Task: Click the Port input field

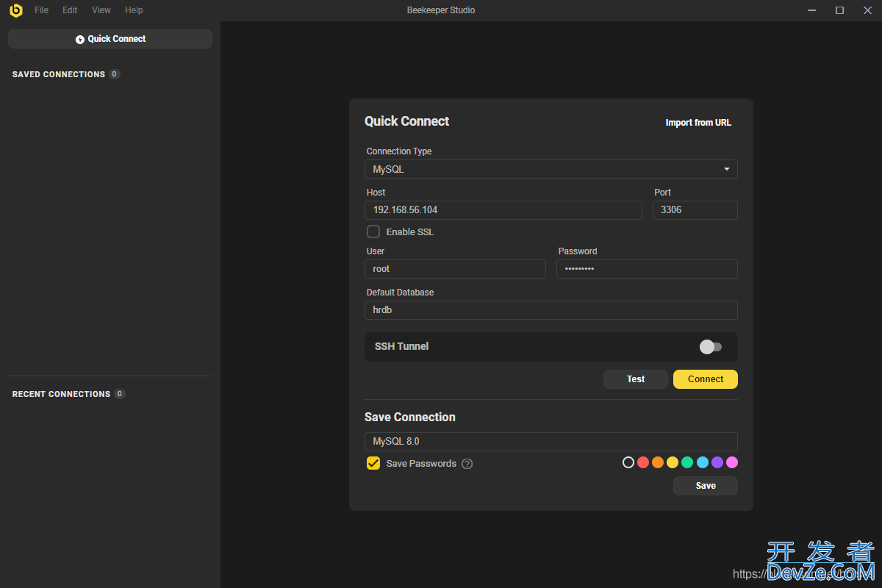Action: point(695,210)
